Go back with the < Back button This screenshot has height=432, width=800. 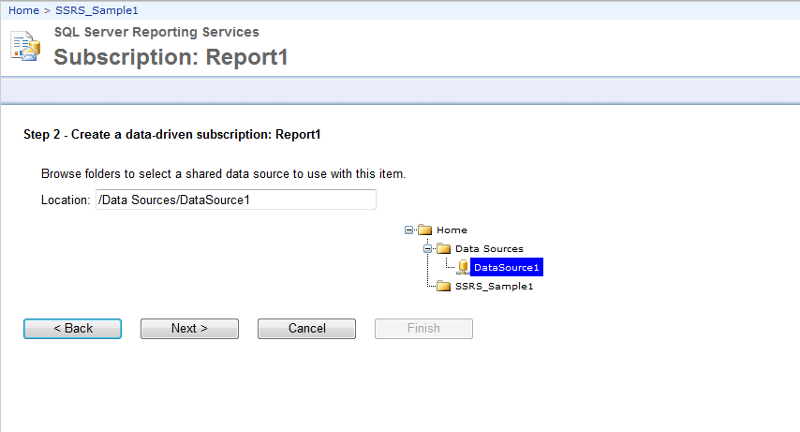coord(72,328)
